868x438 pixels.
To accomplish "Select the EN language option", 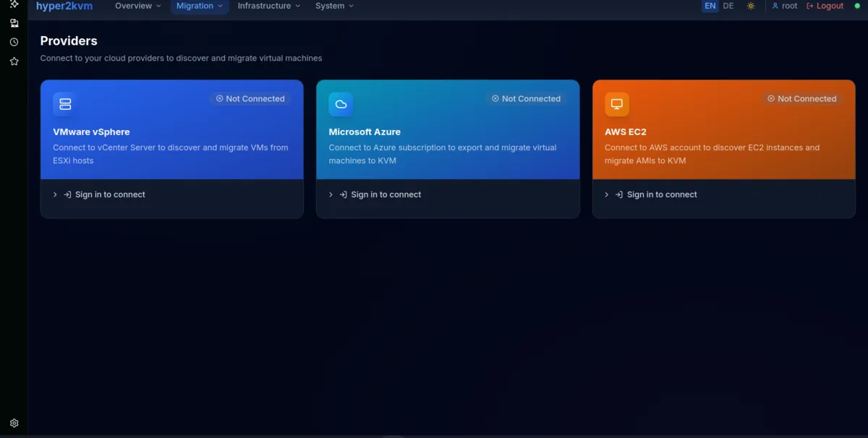I will coord(709,6).
